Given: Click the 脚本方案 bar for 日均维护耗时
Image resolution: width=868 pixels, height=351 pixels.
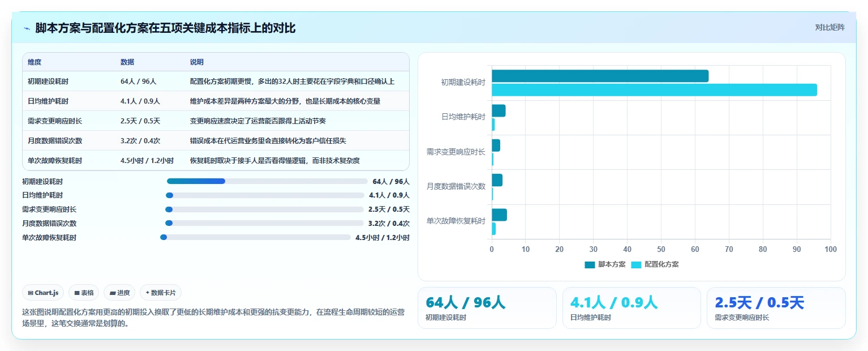Looking at the screenshot, I should tap(499, 111).
